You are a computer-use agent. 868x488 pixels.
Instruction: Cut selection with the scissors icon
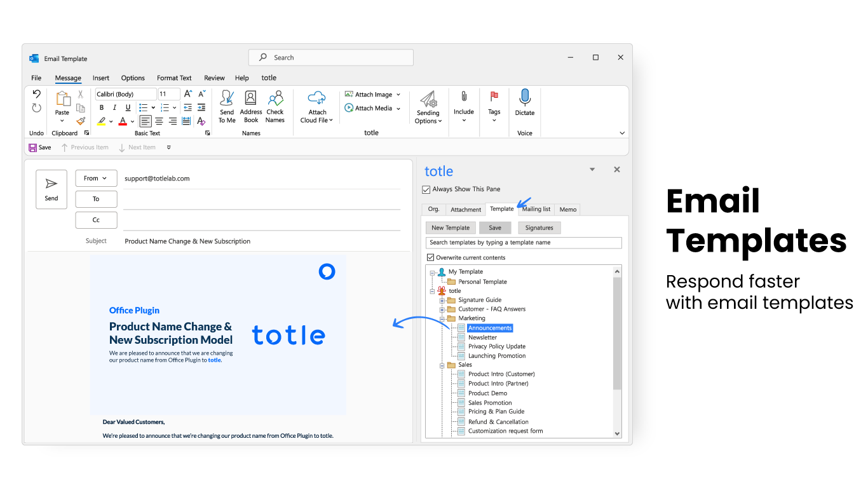point(81,94)
